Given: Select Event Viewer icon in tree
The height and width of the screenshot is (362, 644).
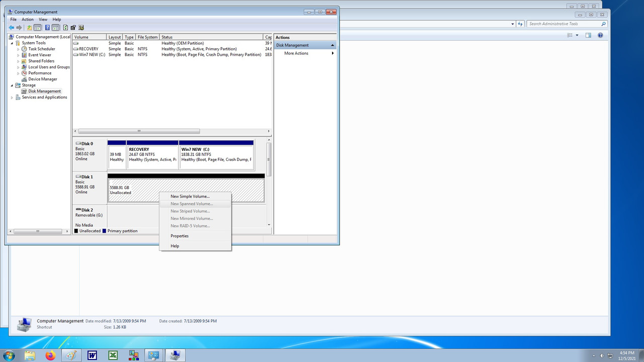Looking at the screenshot, I should (24, 55).
